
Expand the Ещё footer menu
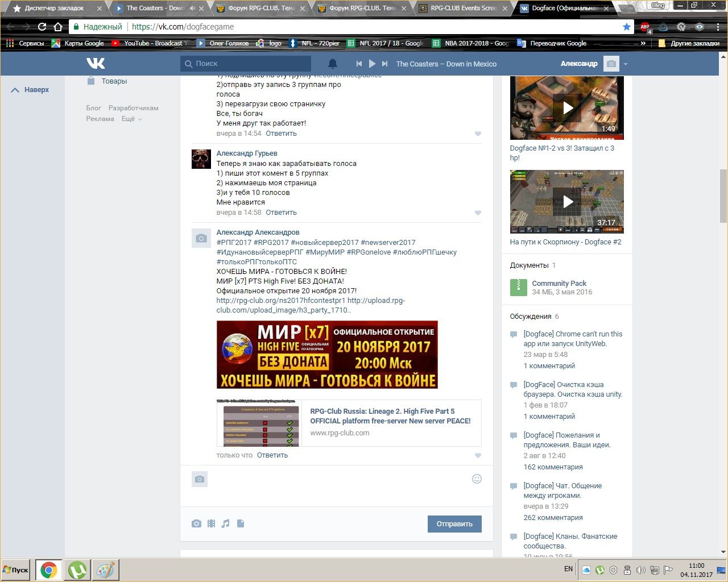(131, 119)
